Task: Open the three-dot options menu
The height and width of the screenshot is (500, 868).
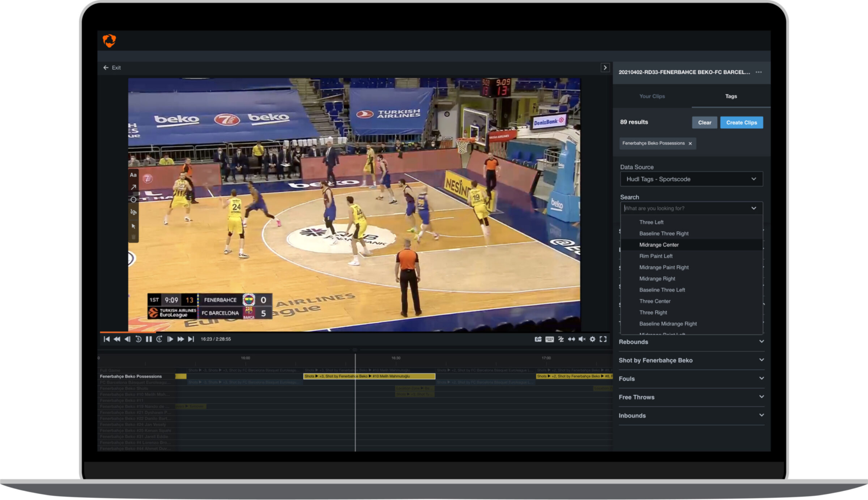Action: point(759,72)
